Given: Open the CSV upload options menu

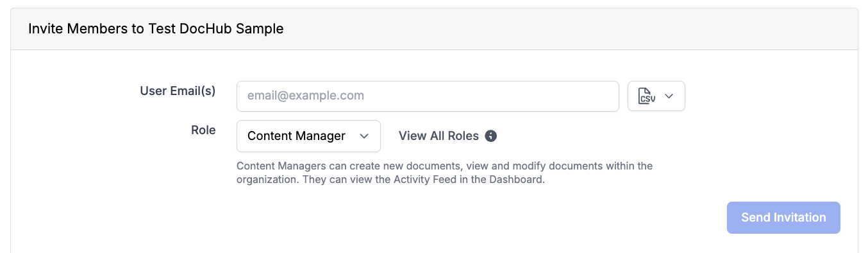Looking at the screenshot, I should click(656, 96).
